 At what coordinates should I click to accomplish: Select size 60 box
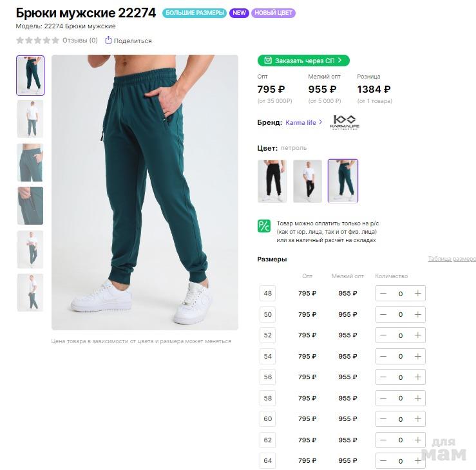coord(268,419)
